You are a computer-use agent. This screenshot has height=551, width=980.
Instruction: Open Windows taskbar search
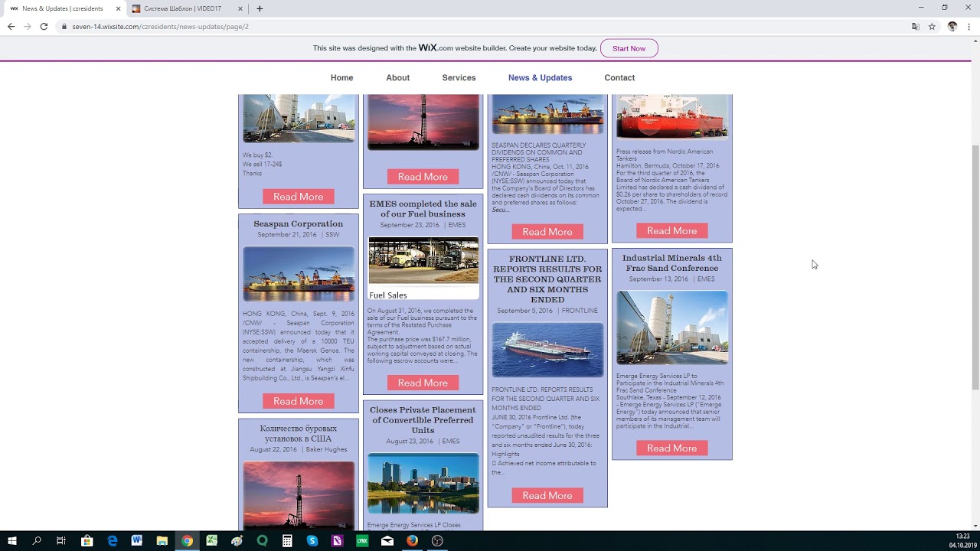(37, 541)
